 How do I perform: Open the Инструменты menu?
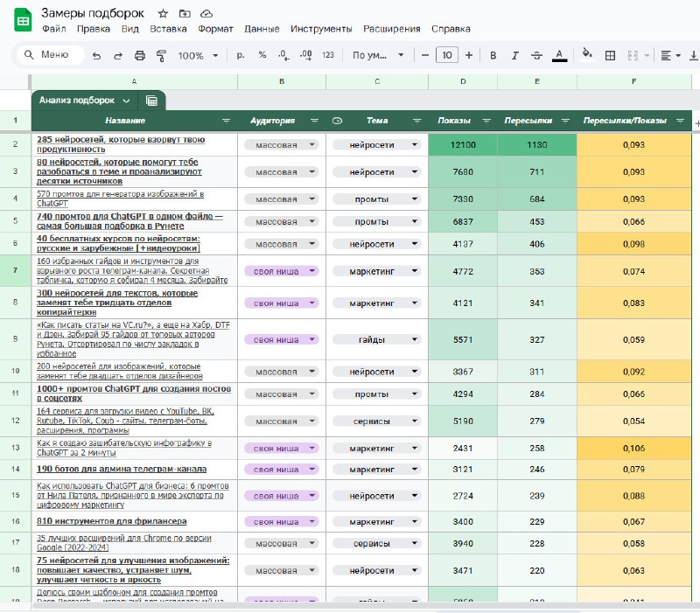(321, 29)
